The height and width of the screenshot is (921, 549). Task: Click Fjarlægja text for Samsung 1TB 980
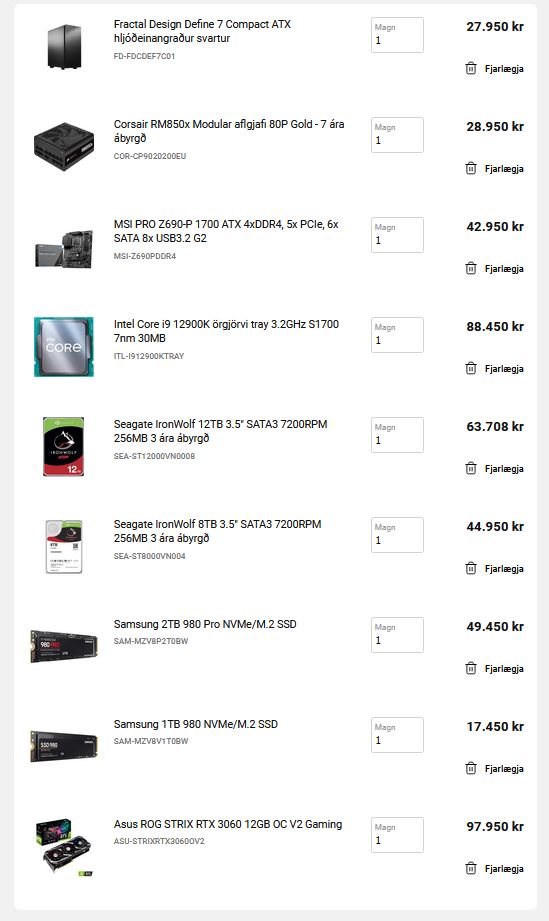[x=504, y=768]
